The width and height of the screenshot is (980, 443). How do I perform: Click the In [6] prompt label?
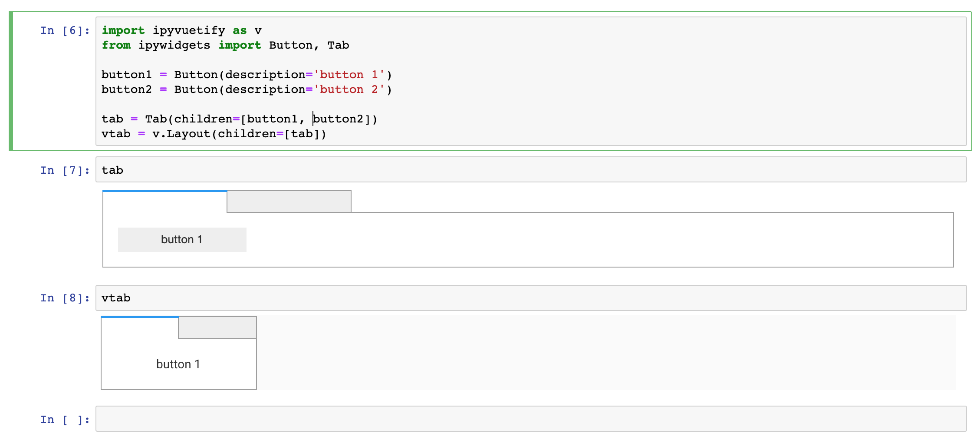[x=64, y=30]
